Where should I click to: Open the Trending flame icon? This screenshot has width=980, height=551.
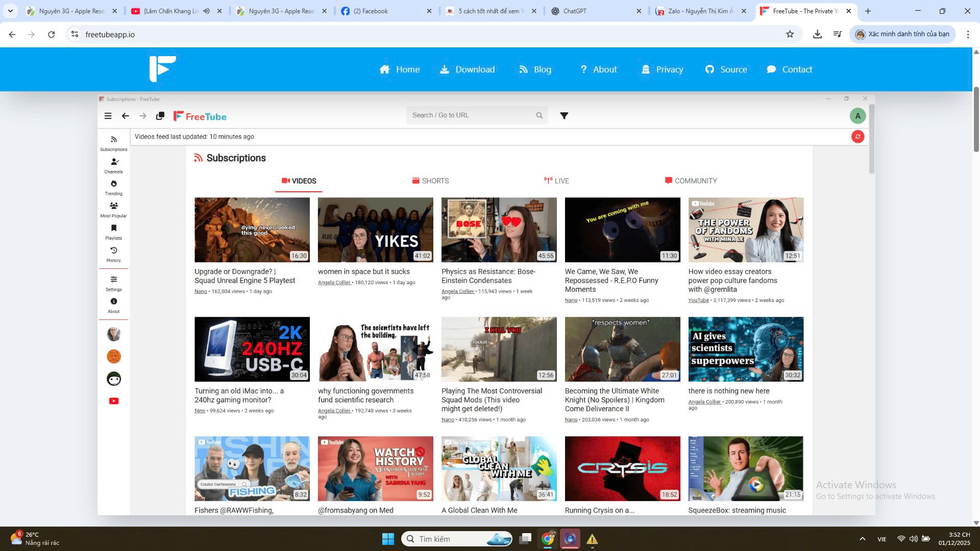[113, 184]
